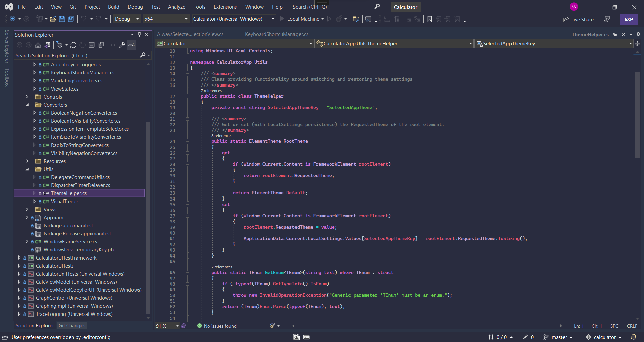This screenshot has height=342, width=644.
Task: Open the Git menu
Action: [73, 7]
